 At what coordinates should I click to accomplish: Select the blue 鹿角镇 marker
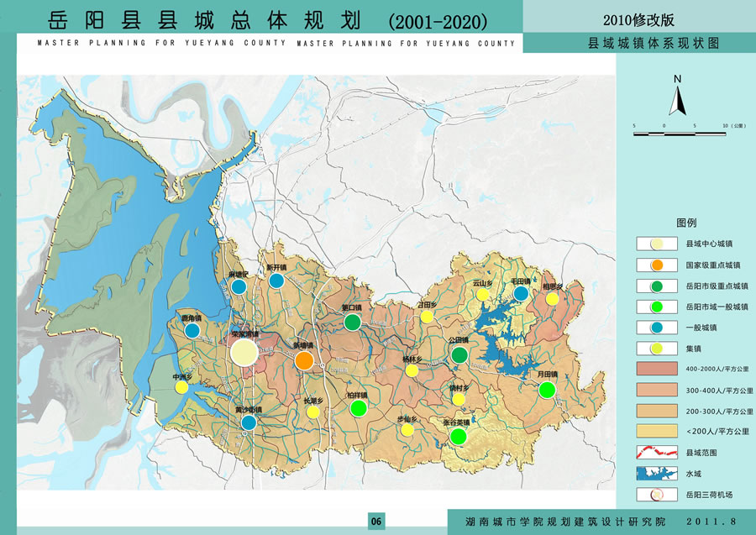point(192,331)
